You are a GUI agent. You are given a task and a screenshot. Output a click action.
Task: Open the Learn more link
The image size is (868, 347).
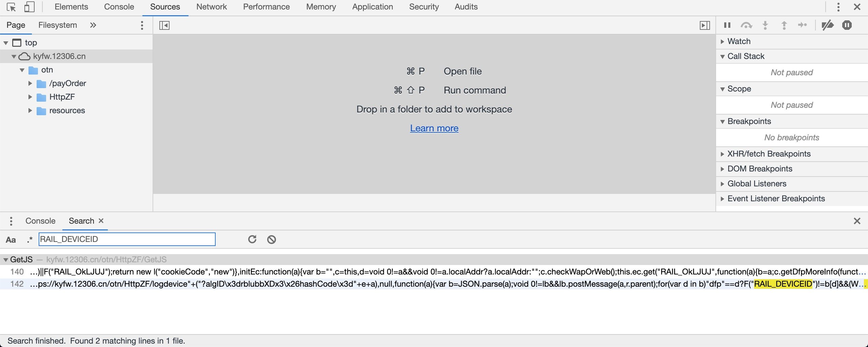[434, 128]
